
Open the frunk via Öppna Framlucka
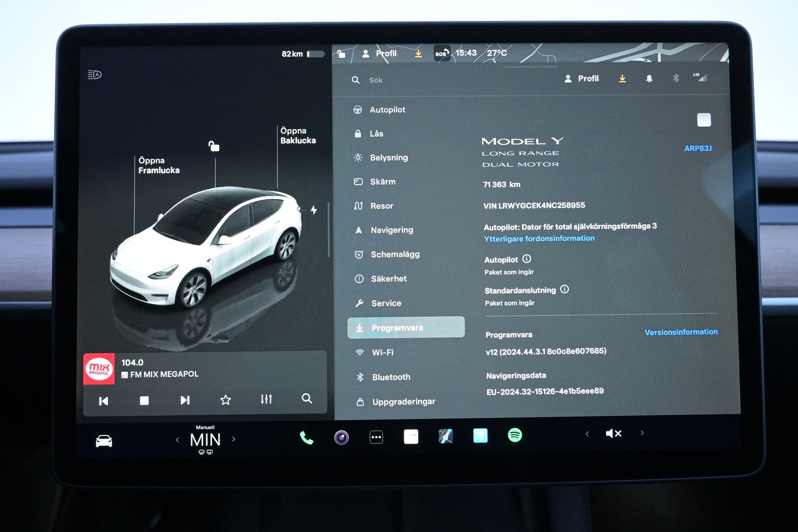(158, 166)
